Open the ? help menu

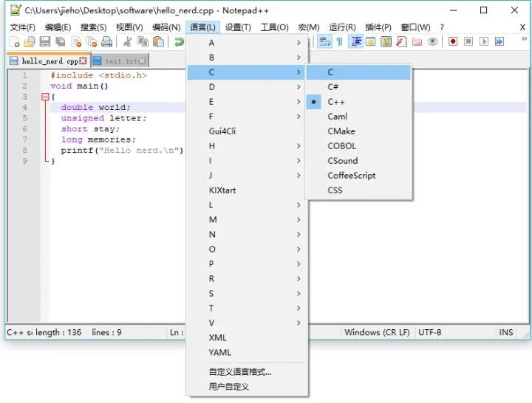click(x=442, y=27)
